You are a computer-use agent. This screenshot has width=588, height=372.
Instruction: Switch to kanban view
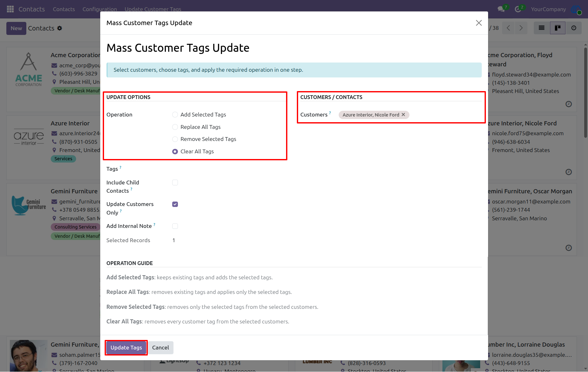558,28
